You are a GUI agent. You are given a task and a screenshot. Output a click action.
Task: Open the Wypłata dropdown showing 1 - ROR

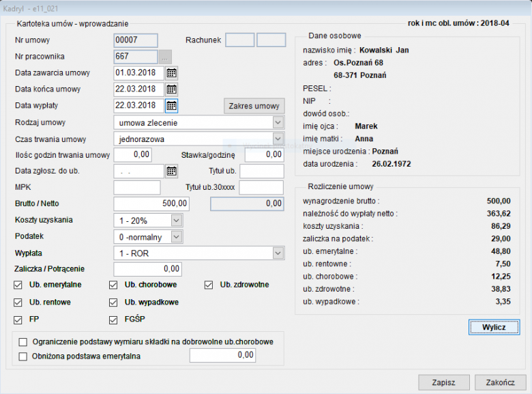278,253
